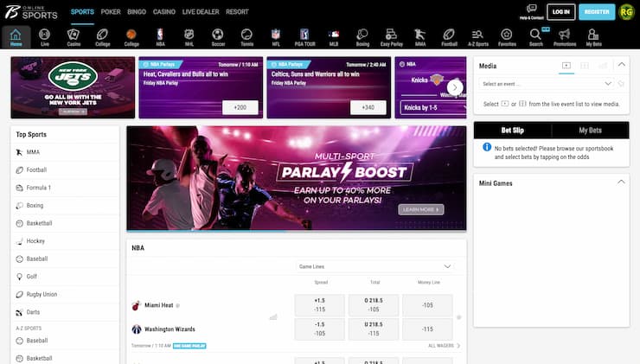
Task: Open the BINGO top tab
Action: pos(137,12)
